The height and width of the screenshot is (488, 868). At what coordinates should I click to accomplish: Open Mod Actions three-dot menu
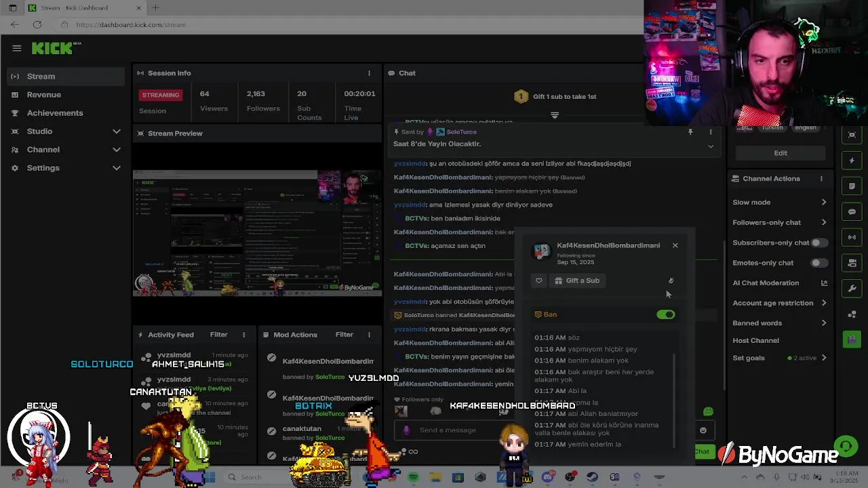click(x=370, y=335)
